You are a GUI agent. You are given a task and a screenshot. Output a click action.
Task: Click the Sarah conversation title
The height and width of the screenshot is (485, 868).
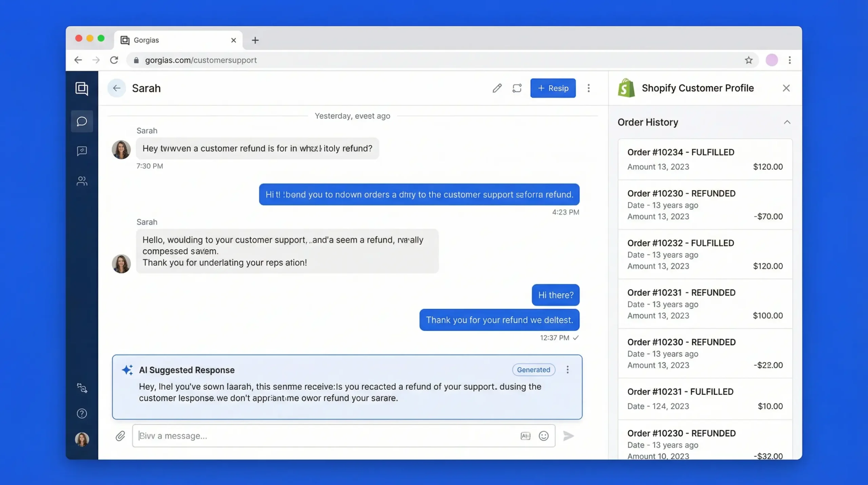146,88
